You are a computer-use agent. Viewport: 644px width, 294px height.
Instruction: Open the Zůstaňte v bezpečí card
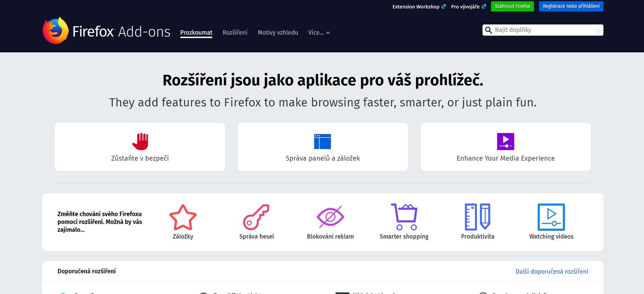pyautogui.click(x=140, y=147)
